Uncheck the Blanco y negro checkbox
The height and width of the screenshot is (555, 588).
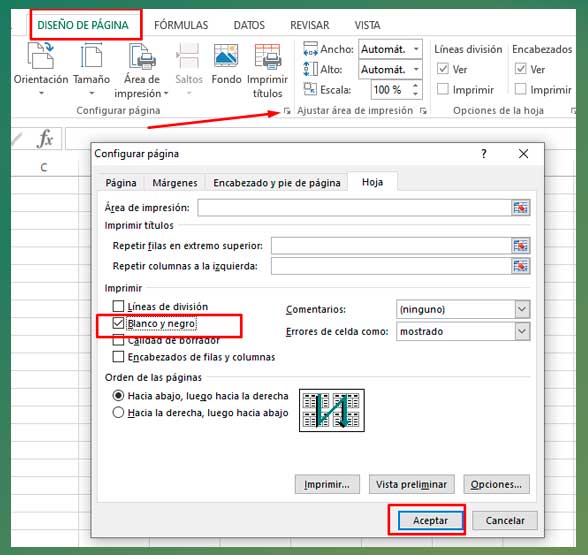[x=118, y=323]
